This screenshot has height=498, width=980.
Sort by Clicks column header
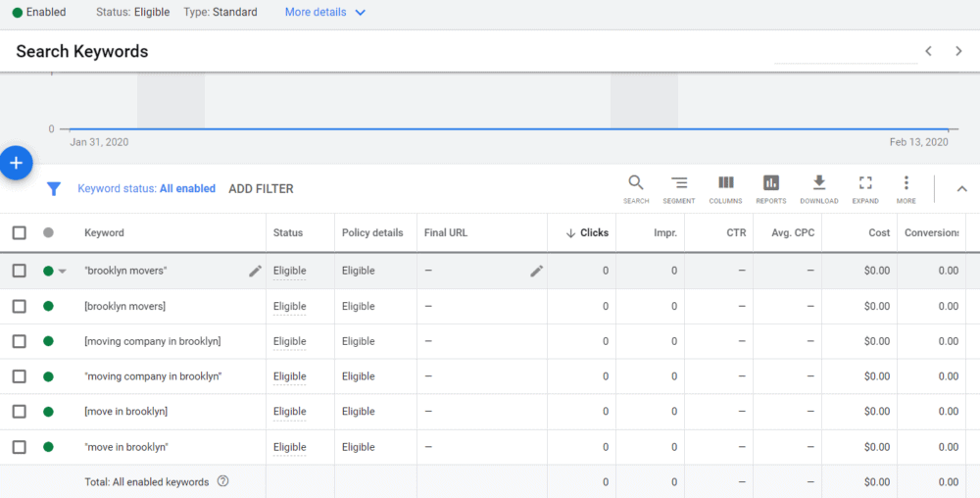point(588,233)
